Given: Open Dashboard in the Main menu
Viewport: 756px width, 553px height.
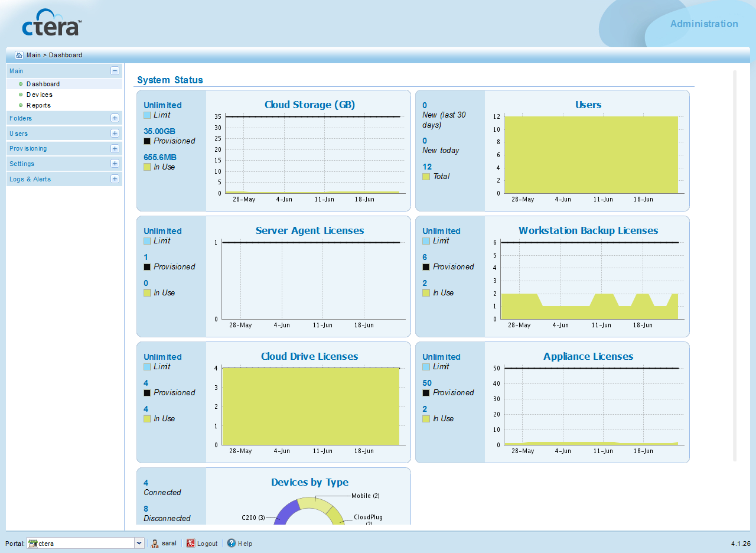Looking at the screenshot, I should point(43,84).
